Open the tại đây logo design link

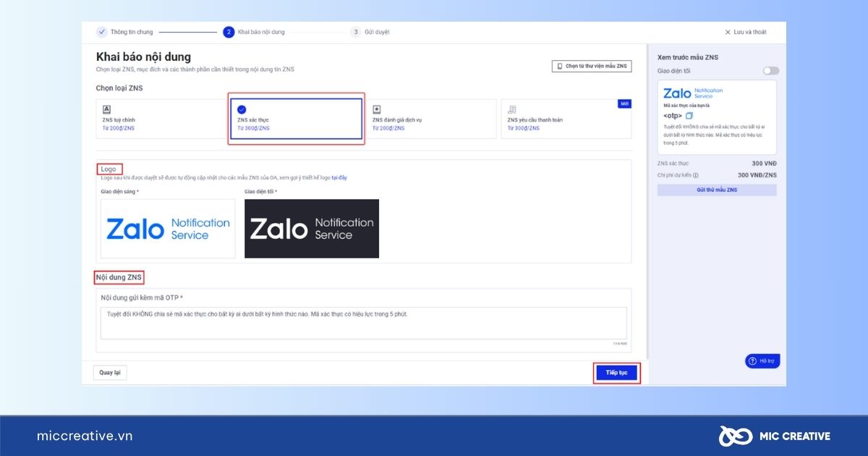(x=339, y=177)
